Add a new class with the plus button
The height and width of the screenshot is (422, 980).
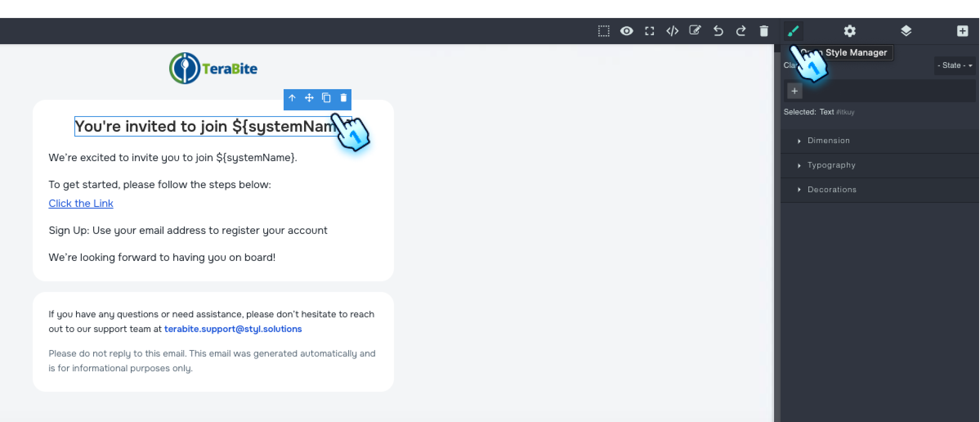pyautogui.click(x=794, y=90)
